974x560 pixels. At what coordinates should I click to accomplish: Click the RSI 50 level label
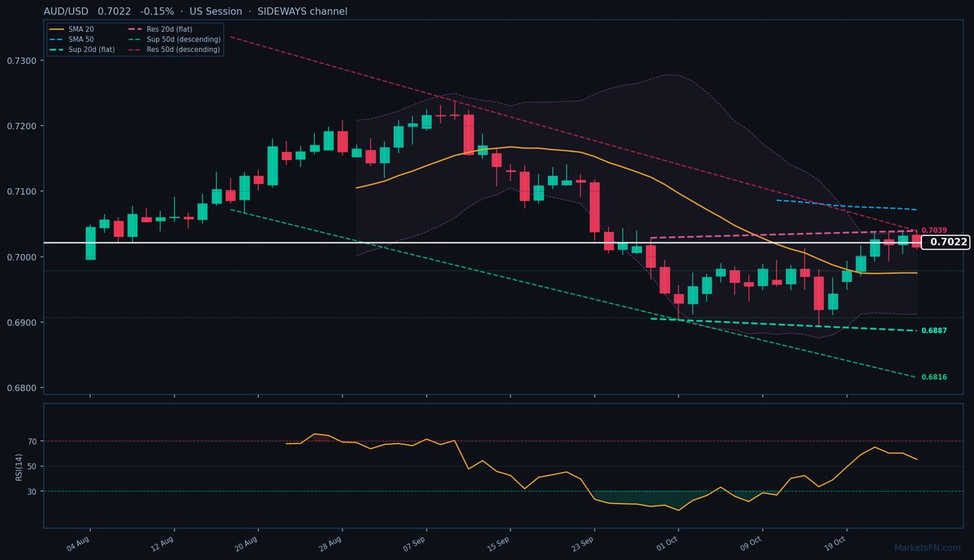32,467
